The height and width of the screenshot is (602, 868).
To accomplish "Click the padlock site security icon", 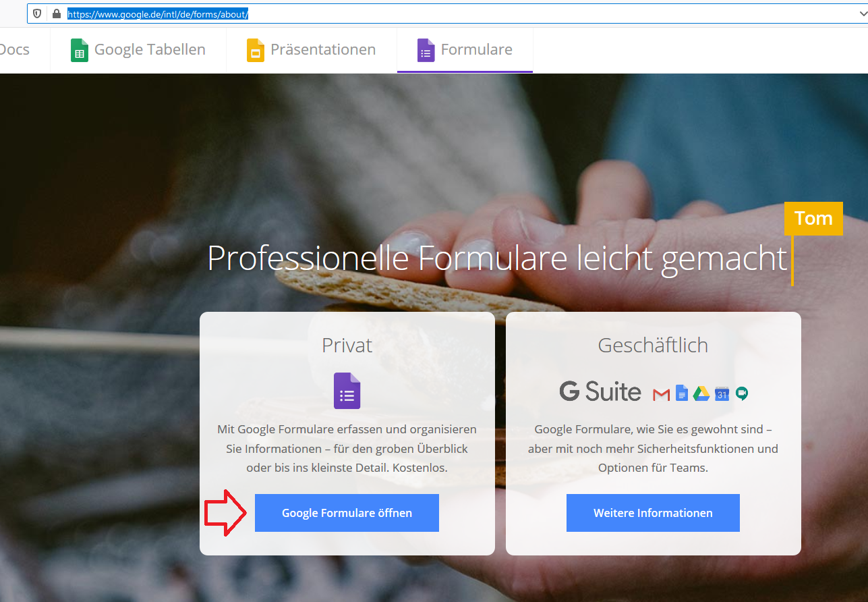I will 56,13.
